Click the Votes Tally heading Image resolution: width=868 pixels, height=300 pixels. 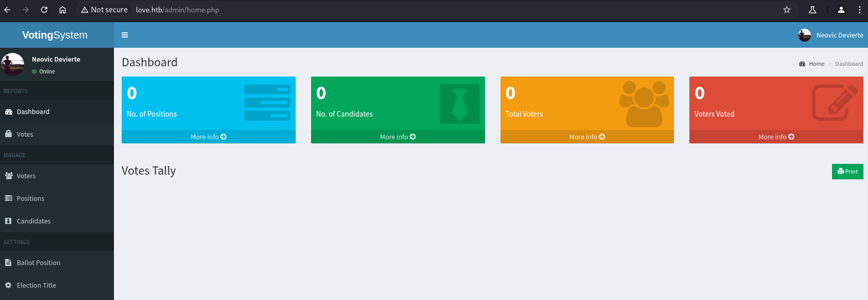tap(149, 171)
